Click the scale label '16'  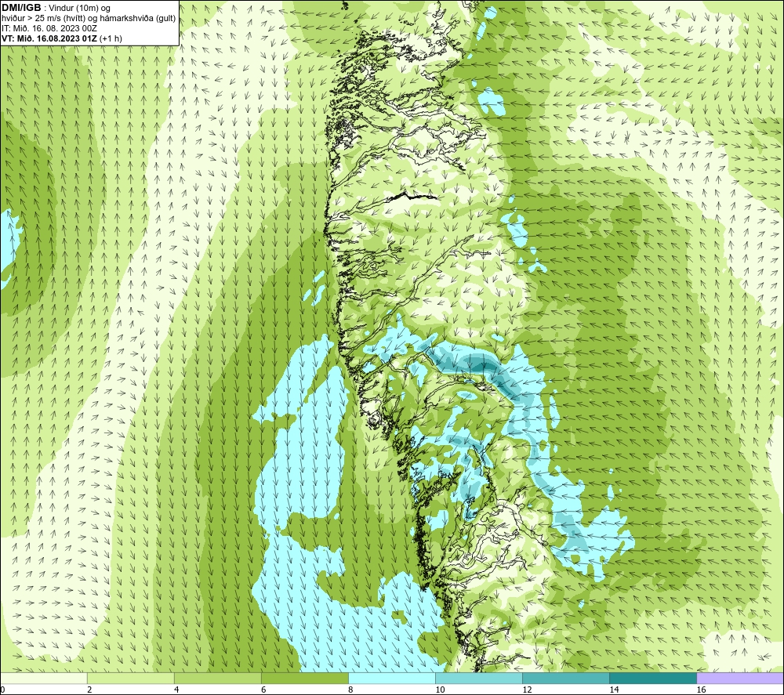pyautogui.click(x=701, y=690)
